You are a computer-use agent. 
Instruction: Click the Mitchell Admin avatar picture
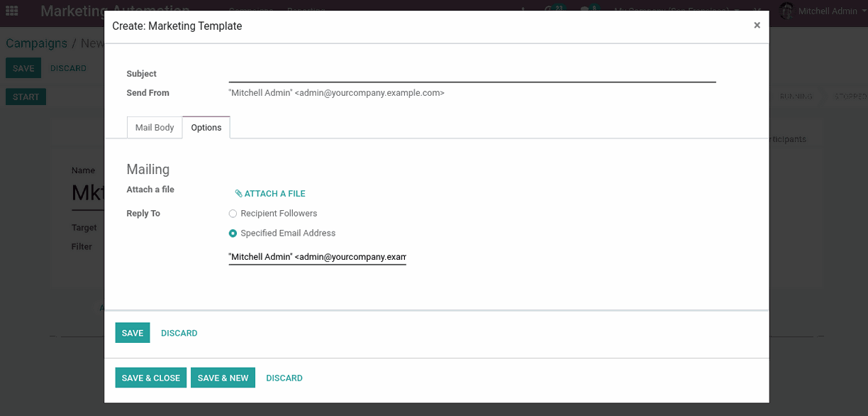pyautogui.click(x=786, y=11)
